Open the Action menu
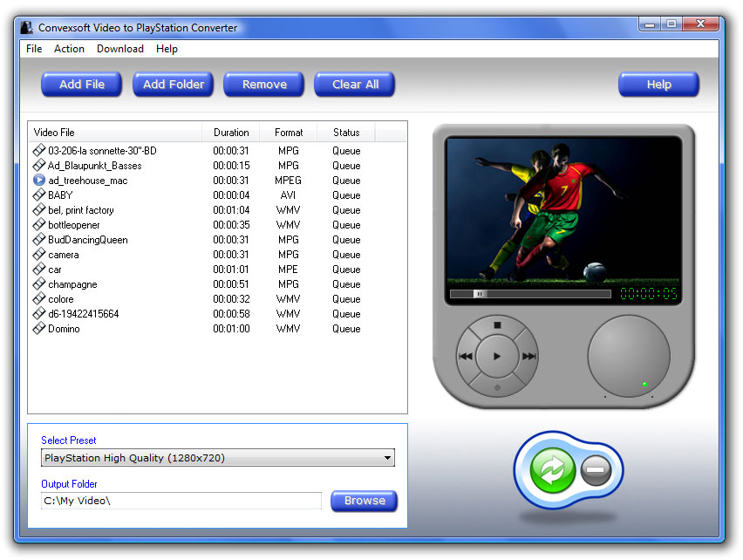The image size is (743, 560). [69, 49]
